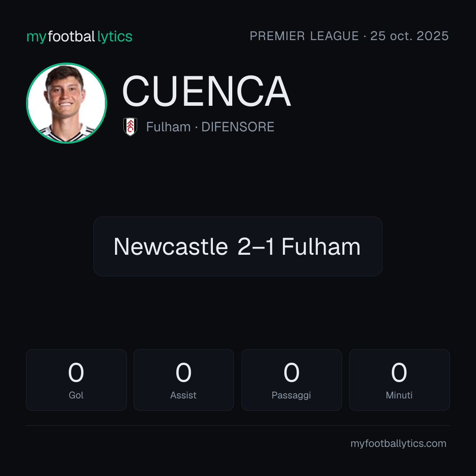Click the zero value above Minuti
This screenshot has height=476, width=476.
399,372
